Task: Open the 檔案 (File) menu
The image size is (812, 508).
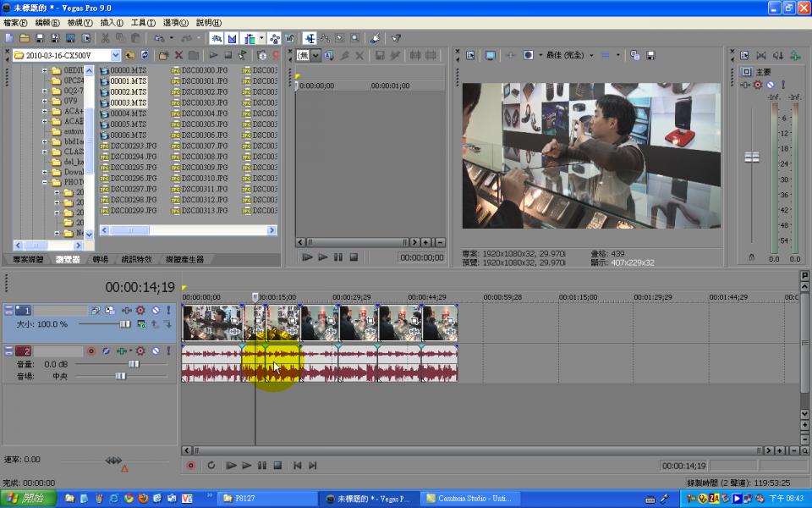Action: click(15, 23)
